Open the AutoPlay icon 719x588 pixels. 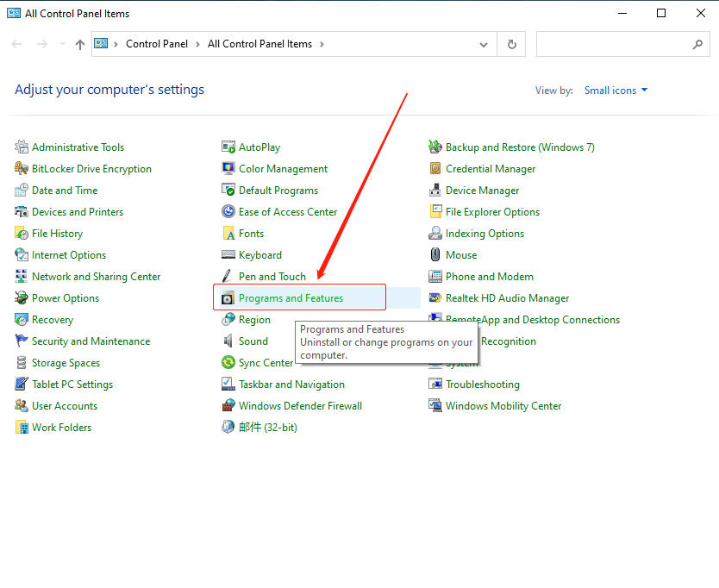pos(228,147)
